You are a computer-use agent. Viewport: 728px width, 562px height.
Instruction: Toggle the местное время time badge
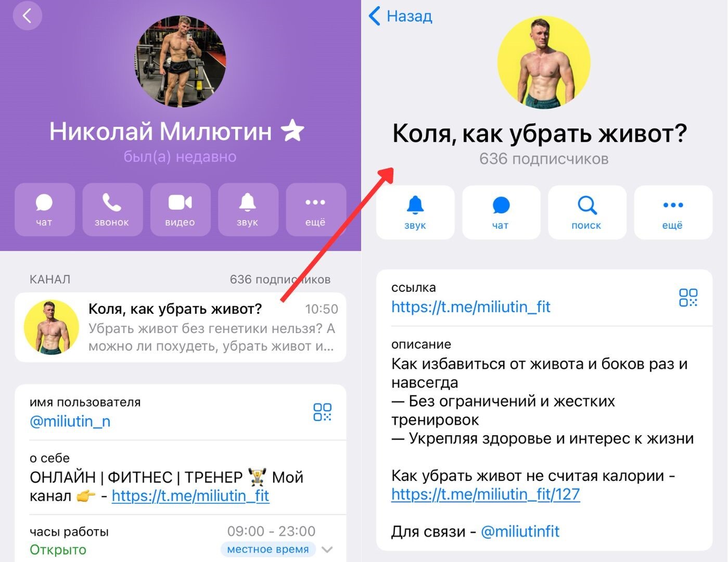268,550
